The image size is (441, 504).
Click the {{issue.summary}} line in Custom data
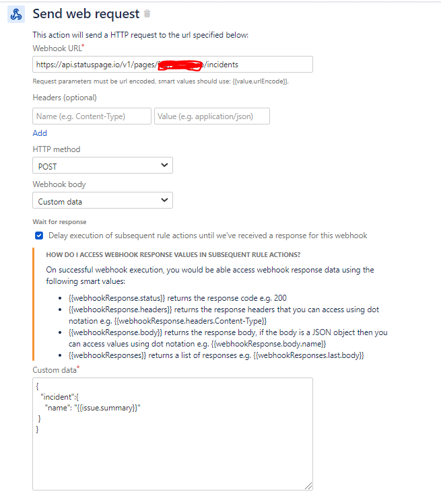click(x=92, y=408)
